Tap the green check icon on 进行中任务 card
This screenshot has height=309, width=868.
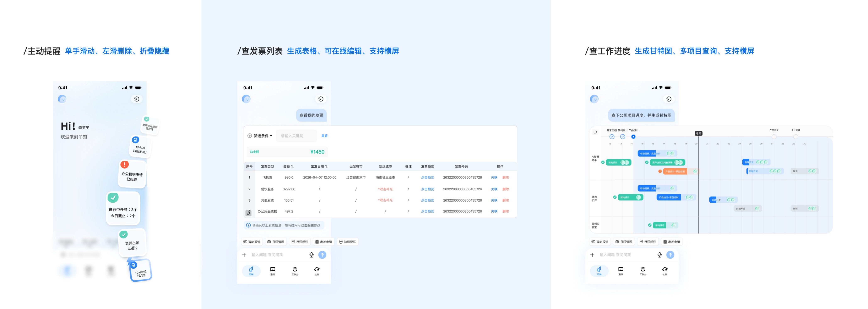point(113,197)
